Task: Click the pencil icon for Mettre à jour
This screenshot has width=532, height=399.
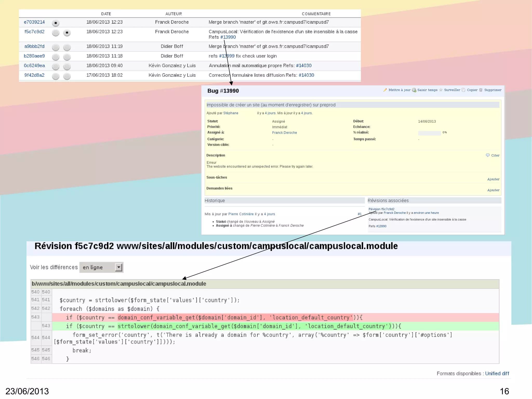Action: coord(385,90)
